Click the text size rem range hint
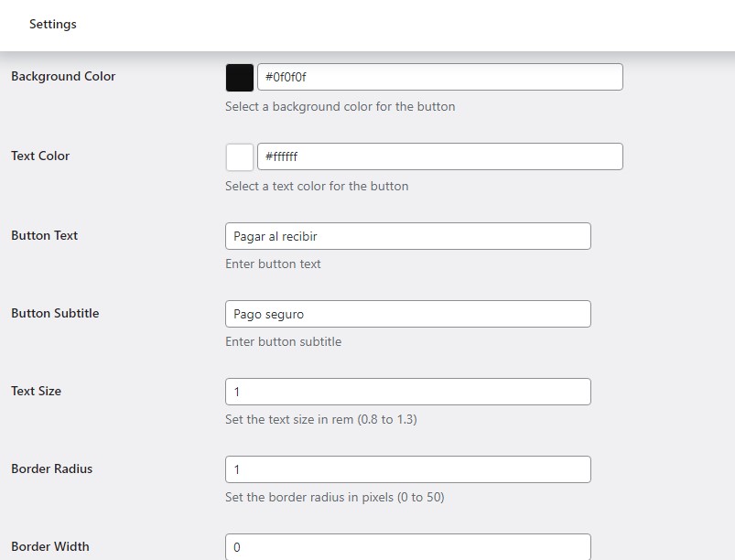 (320, 420)
